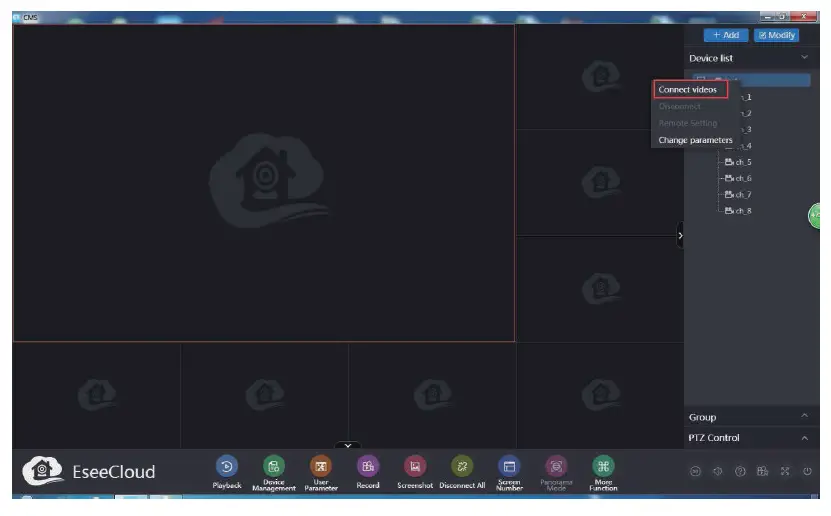Take a Screenshot of the video
831x516 pixels.
(415, 467)
